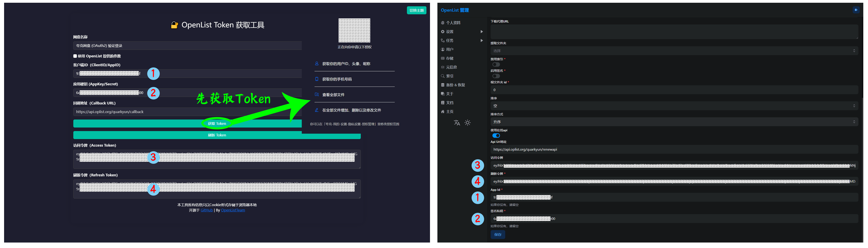The image size is (868, 248).
Task: Click the language translate icon in sidebar
Action: pyautogui.click(x=457, y=123)
